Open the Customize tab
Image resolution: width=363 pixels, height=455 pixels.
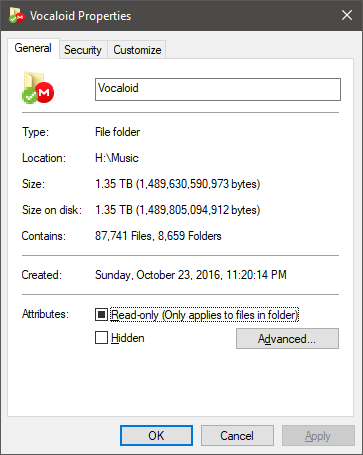[x=137, y=50]
